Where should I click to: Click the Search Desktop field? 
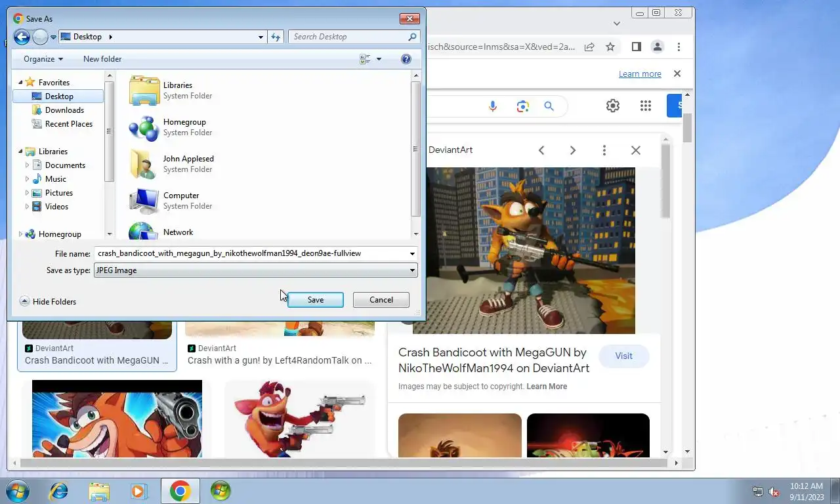click(x=348, y=37)
